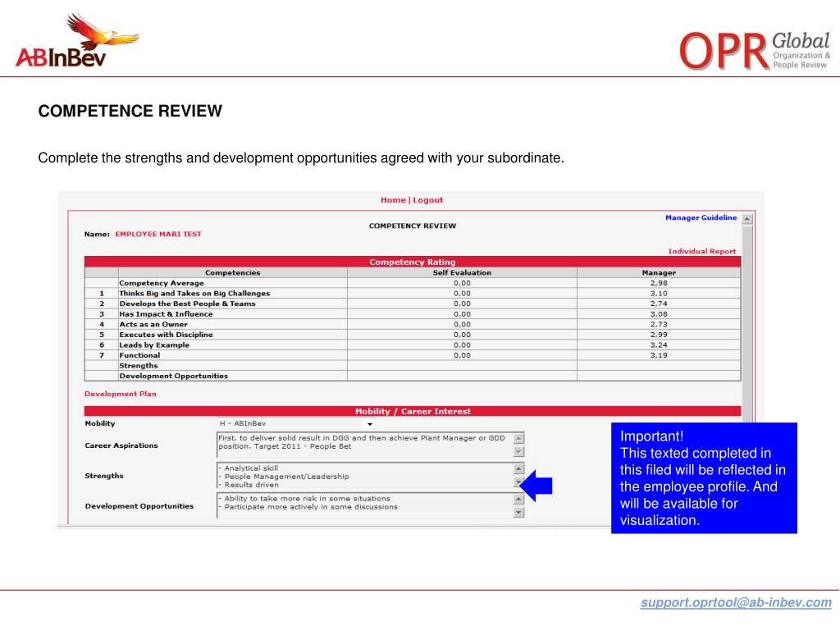This screenshot has width=840, height=630.
Task: Click the Development Opportunities box scroll-down arrow
Action: click(x=518, y=513)
